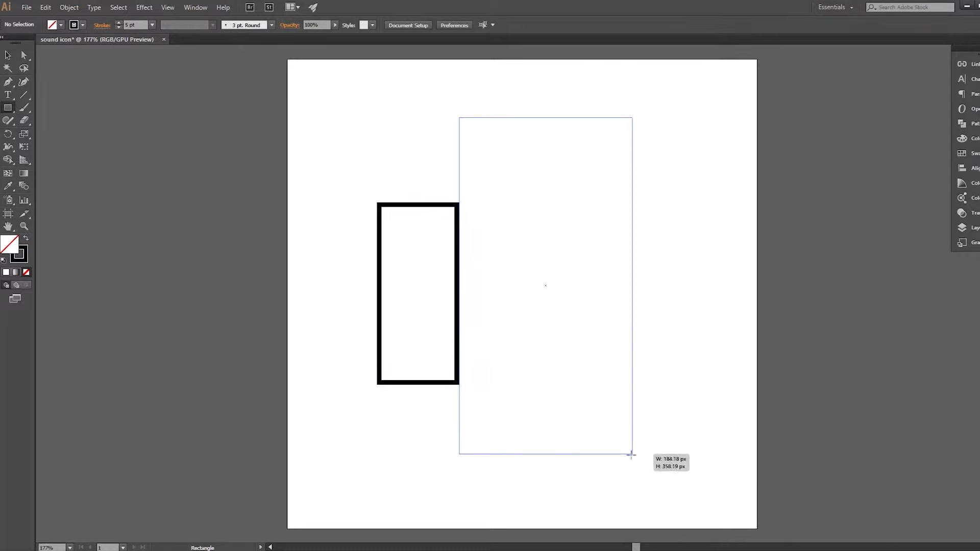Select the Curvature tool
The width and height of the screenshot is (980, 551).
[24, 82]
